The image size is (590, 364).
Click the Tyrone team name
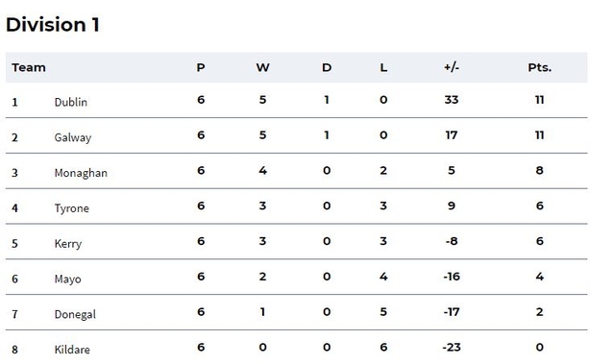(x=72, y=208)
